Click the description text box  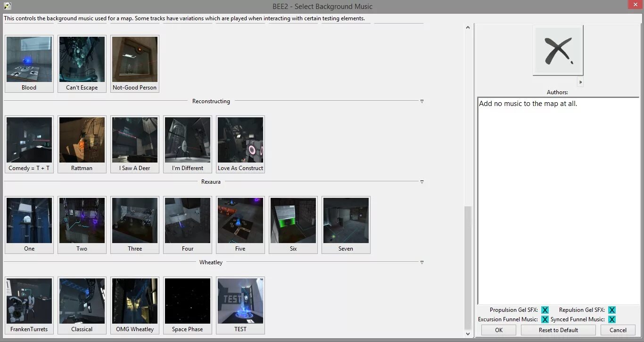tap(558, 201)
